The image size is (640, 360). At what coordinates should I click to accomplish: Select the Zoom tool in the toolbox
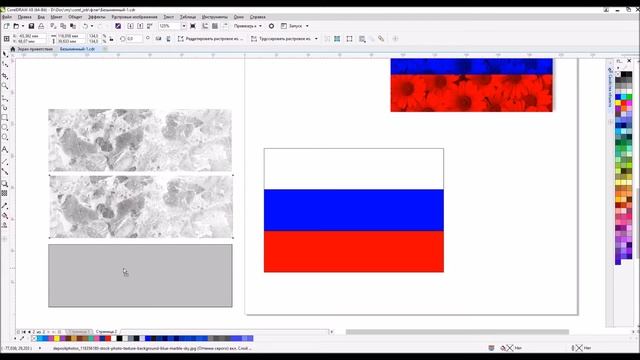5,86
